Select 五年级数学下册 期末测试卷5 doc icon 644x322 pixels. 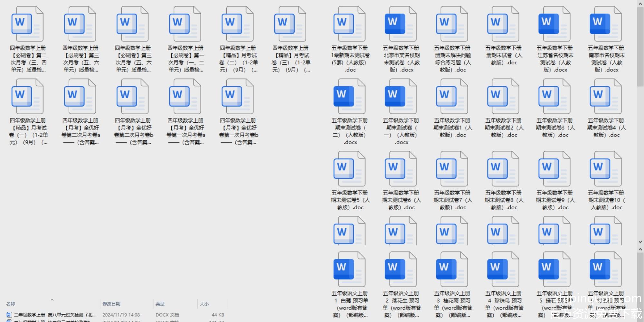349,169
